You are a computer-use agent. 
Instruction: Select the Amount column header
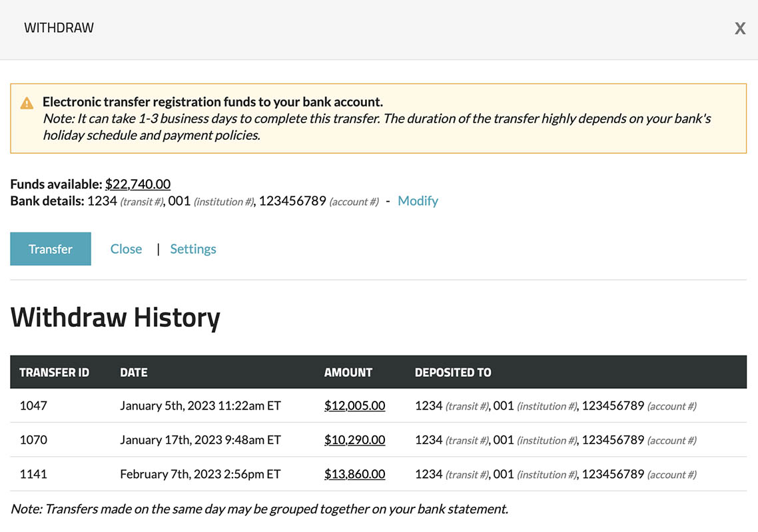tap(348, 372)
